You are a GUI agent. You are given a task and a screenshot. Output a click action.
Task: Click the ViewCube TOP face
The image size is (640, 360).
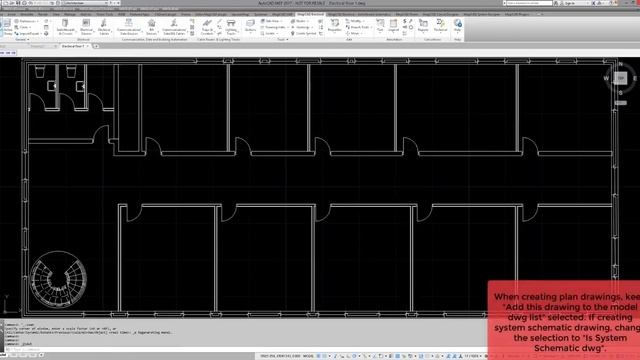click(x=621, y=78)
